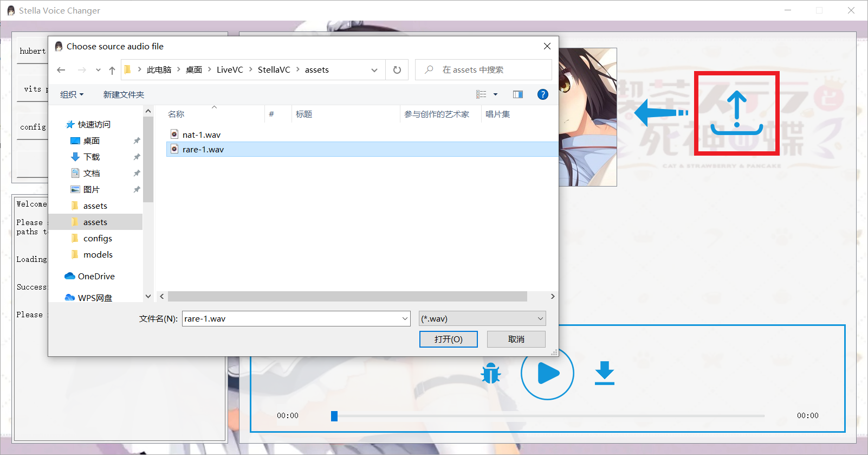Click navigation pane scroll down arrow
The height and width of the screenshot is (455, 868).
click(148, 297)
